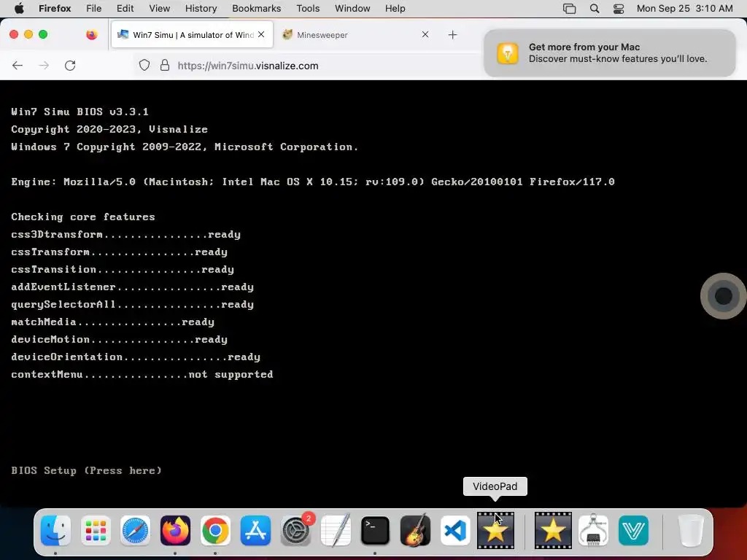
Task: Click the Firefox icon in the Dock
Action: click(x=175, y=530)
